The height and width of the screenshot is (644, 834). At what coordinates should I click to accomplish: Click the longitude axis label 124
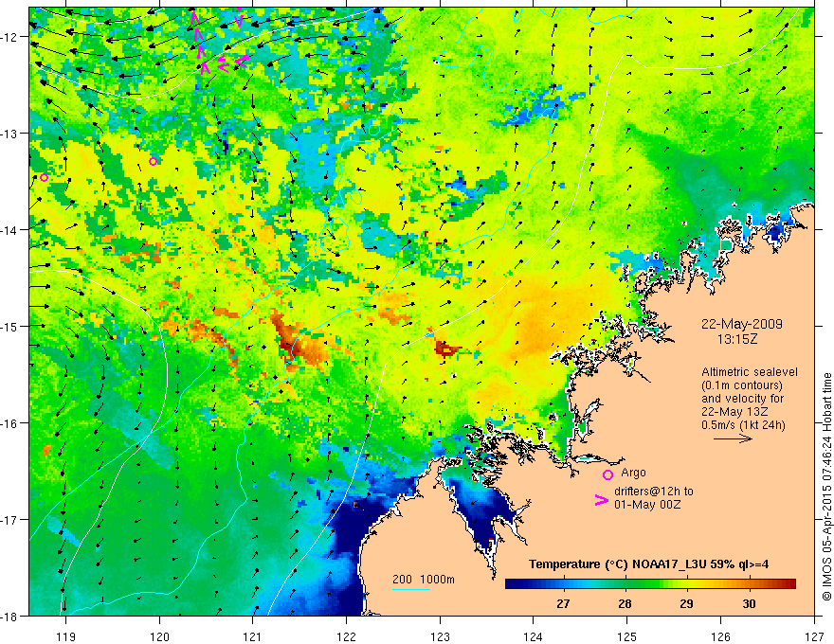click(534, 636)
